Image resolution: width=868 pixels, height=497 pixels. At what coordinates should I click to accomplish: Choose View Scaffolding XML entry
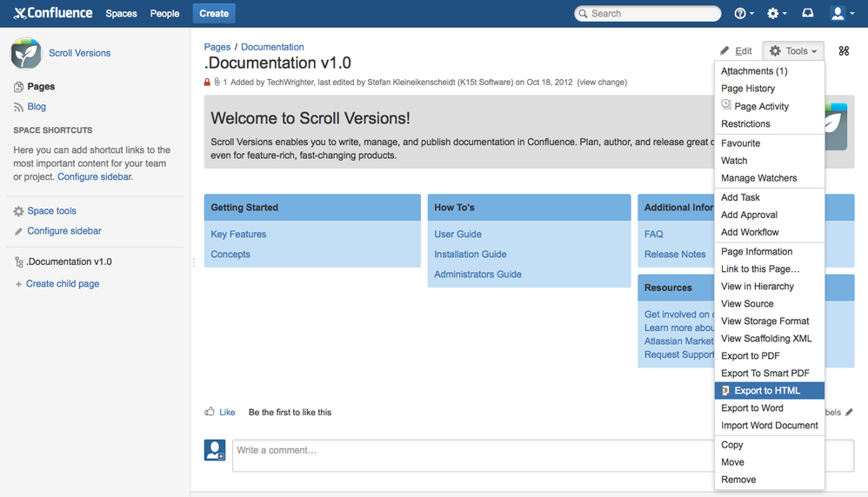coord(770,339)
